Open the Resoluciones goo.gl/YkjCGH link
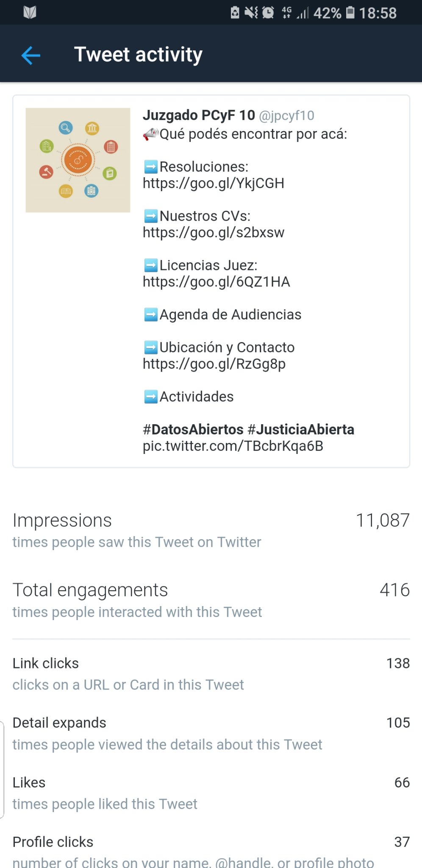Viewport: 422px width, 868px height. [213, 184]
